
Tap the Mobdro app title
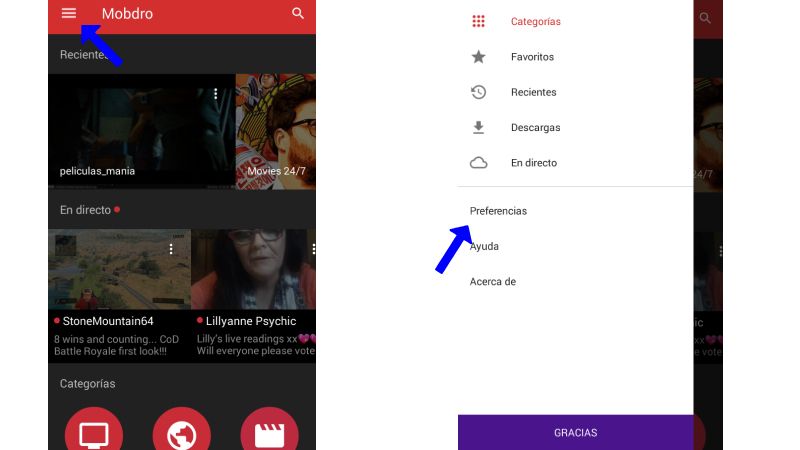127,13
